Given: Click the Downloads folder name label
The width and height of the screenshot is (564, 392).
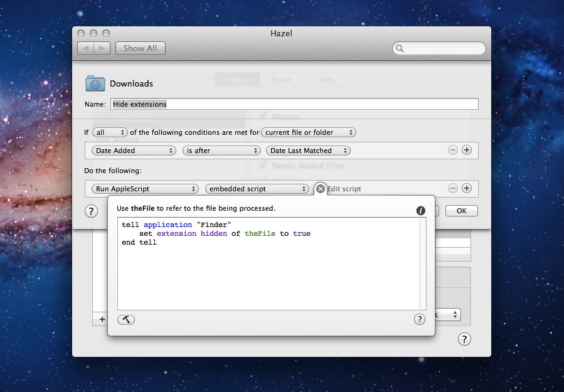Looking at the screenshot, I should [x=131, y=83].
